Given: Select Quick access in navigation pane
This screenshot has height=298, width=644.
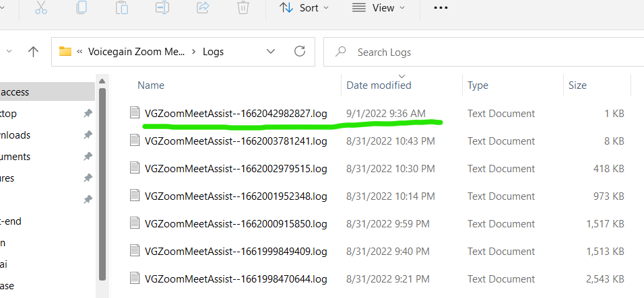Looking at the screenshot, I should point(47,91).
